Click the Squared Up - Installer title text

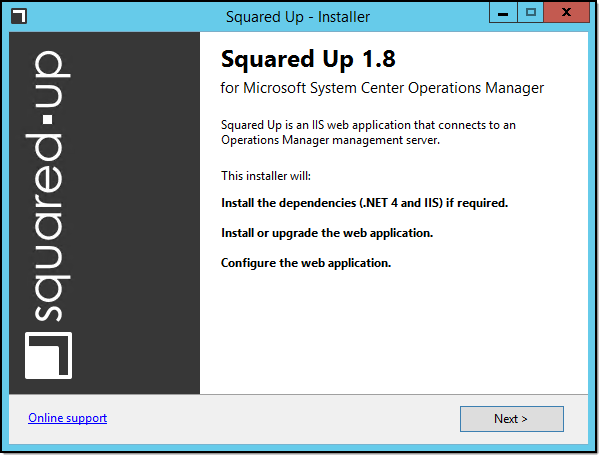298,17
